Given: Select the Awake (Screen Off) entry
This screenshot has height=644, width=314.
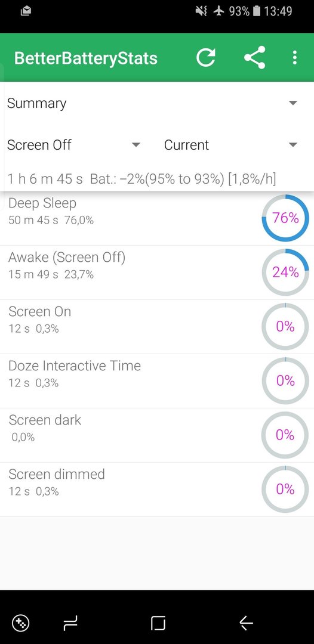Looking at the screenshot, I should tap(157, 273).
